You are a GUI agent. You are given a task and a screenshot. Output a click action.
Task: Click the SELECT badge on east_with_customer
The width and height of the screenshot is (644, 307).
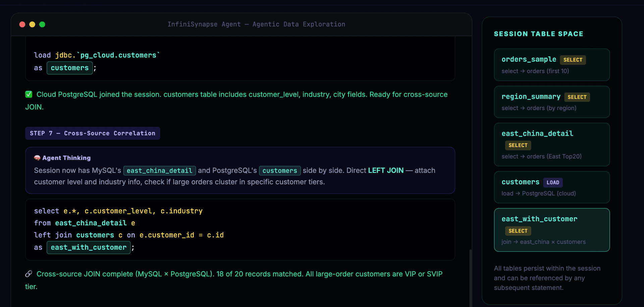point(518,231)
